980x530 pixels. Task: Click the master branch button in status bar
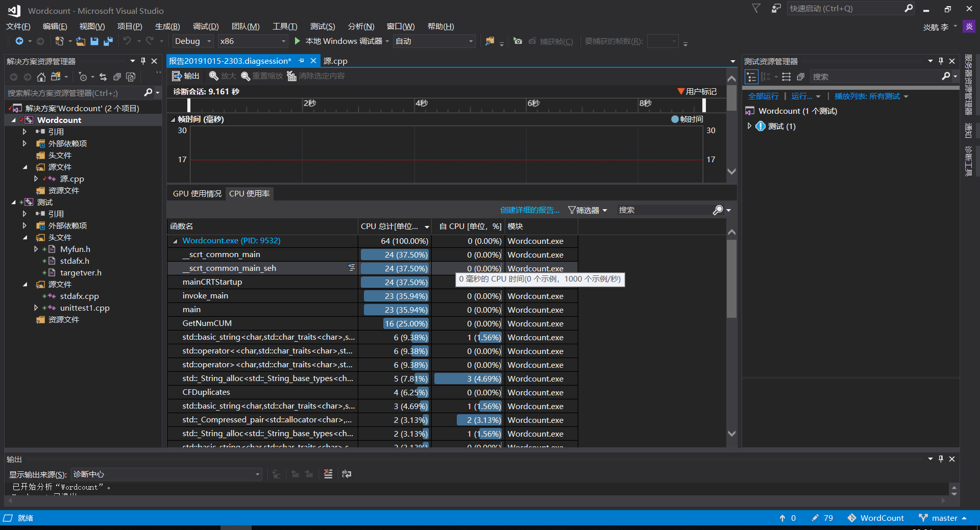[x=943, y=518]
